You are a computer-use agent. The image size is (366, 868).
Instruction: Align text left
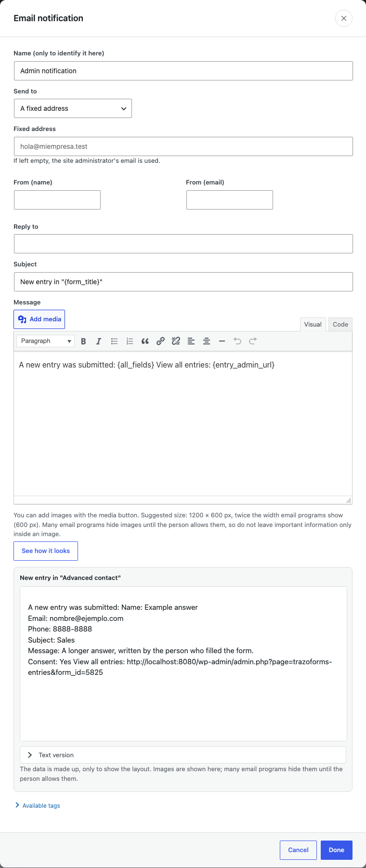[x=191, y=341]
